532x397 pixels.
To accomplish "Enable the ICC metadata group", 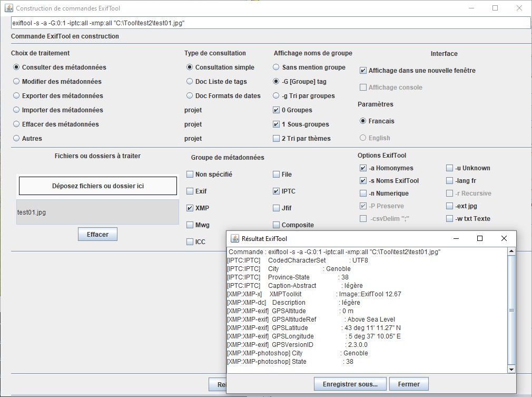I will 190,242.
